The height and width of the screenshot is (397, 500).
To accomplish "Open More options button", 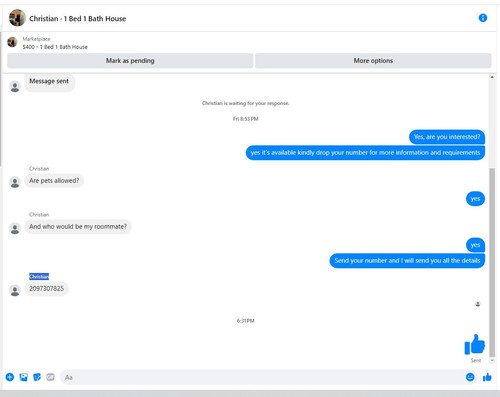I will (x=373, y=61).
